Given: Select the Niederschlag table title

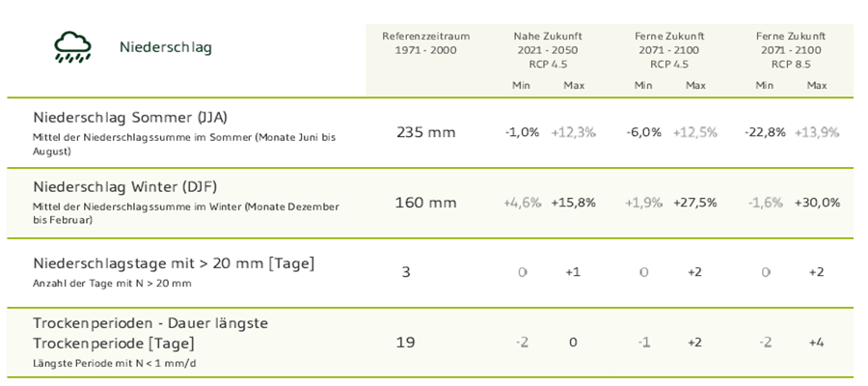Looking at the screenshot, I should tap(165, 47).
